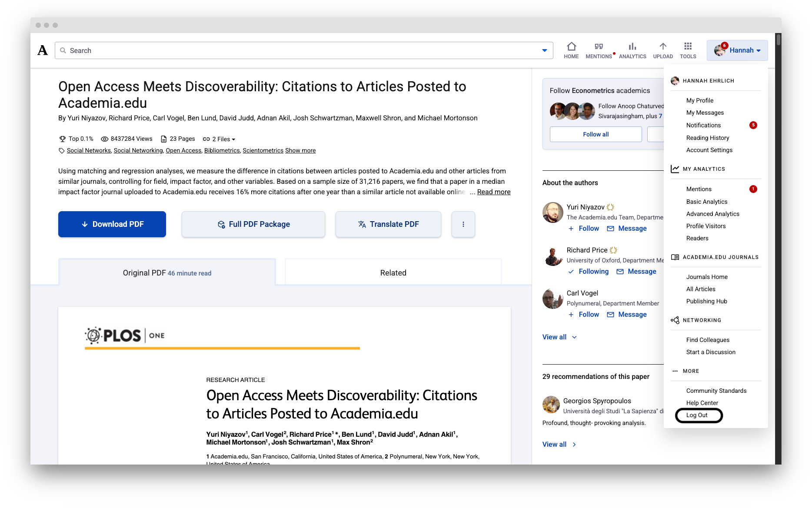Viewport: 812px width, 508px height.
Task: Click the 23 Pages document icon
Action: tap(164, 139)
